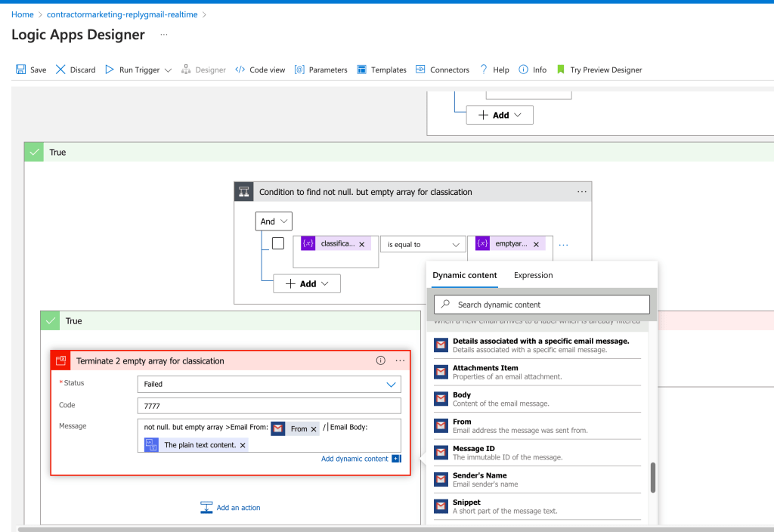
Task: Click the outer True branch checkmark icon
Action: 33,152
